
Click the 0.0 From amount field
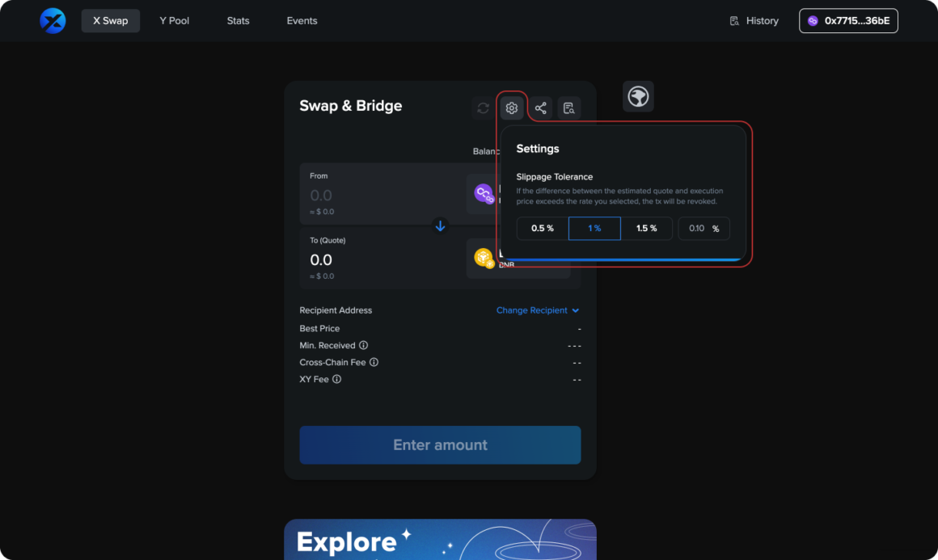pos(340,195)
